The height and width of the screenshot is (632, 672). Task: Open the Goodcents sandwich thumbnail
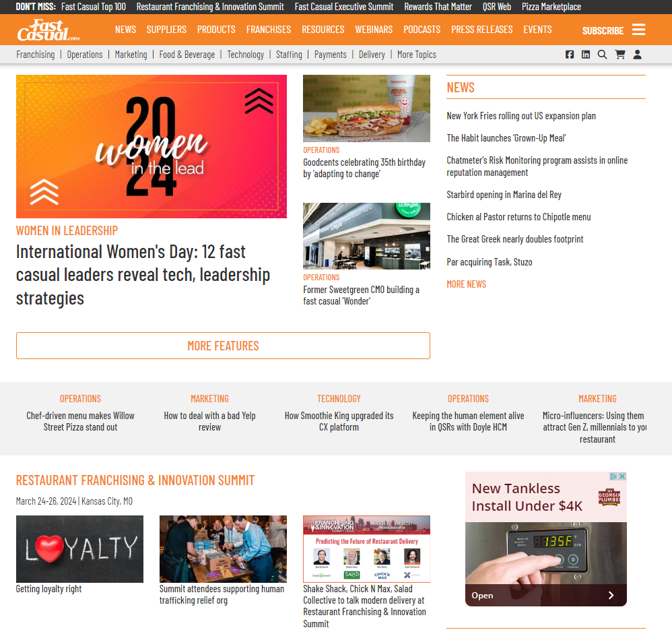pos(366,108)
